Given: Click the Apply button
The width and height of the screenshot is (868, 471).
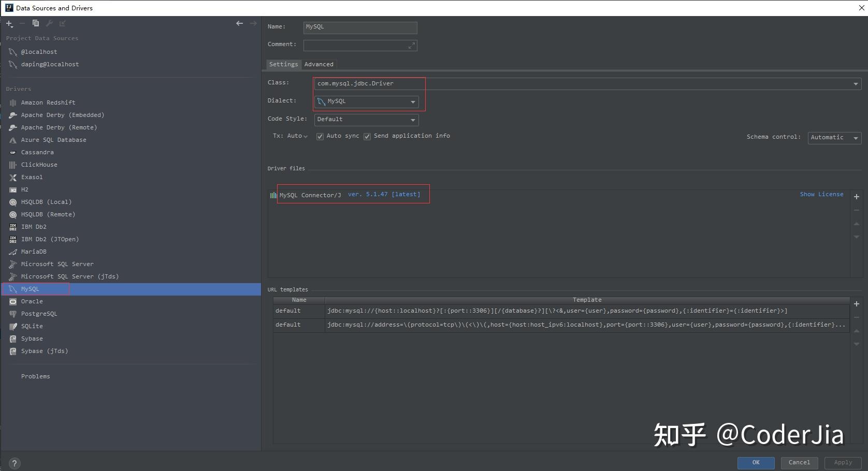Looking at the screenshot, I should [843, 463].
